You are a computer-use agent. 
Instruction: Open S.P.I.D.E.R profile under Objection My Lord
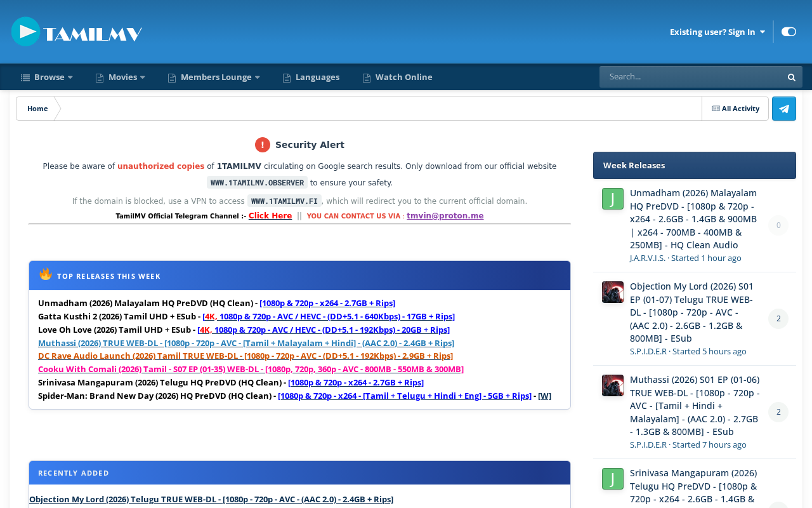pyautogui.click(x=648, y=351)
